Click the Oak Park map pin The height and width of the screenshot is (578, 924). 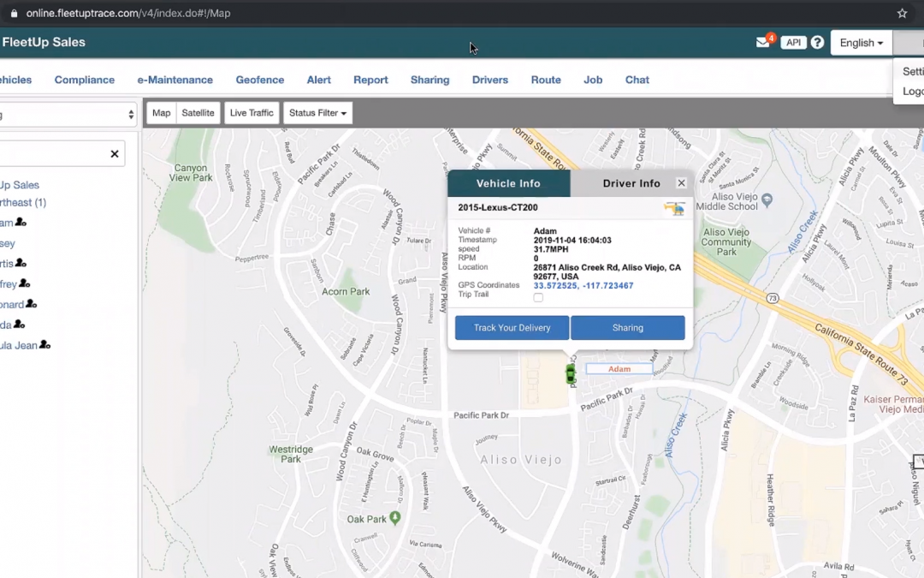pyautogui.click(x=394, y=518)
